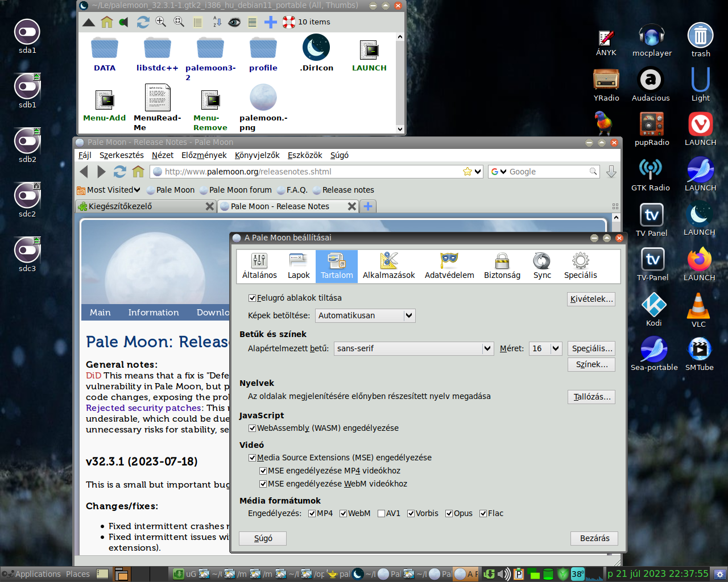Toggle MSE for WebM videos checkbox

(x=263, y=484)
